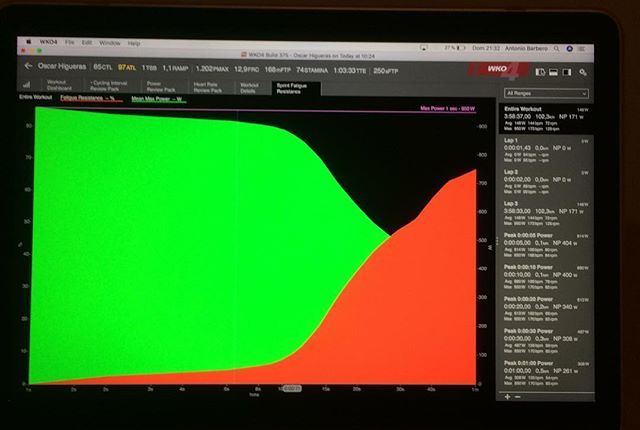Click the Max Power 1 sec label on chart
The image size is (640, 430).
coord(447,109)
